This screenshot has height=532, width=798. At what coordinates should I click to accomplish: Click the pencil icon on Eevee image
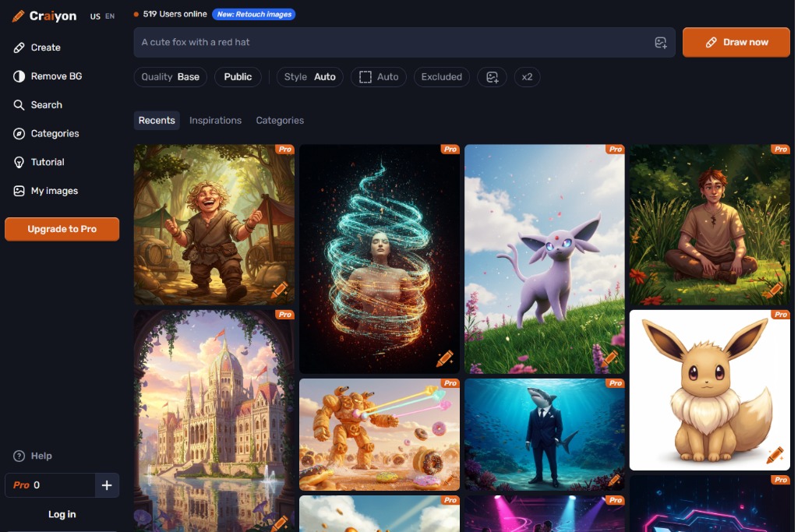[774, 453]
